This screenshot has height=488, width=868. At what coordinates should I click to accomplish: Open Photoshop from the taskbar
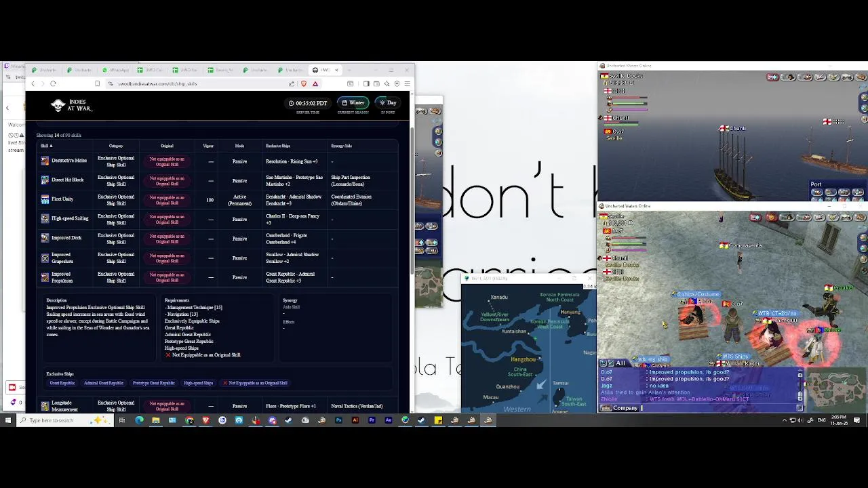pyautogui.click(x=338, y=420)
